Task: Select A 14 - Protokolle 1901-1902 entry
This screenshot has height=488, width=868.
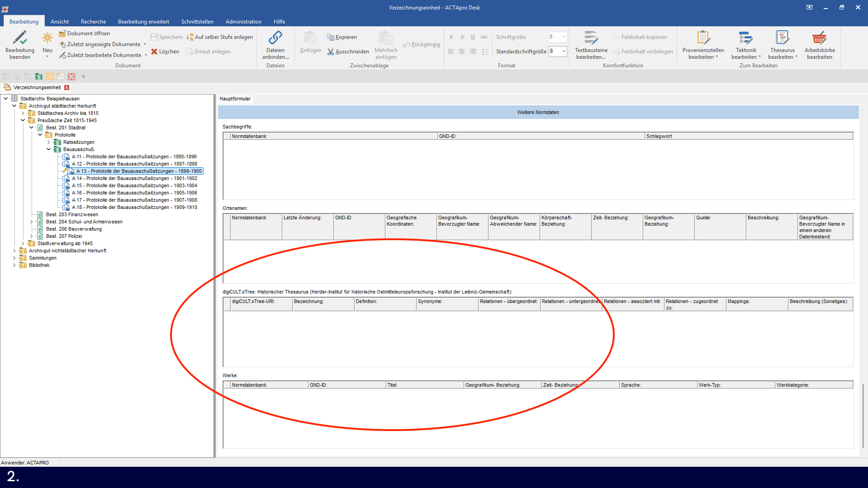Action: (x=134, y=178)
